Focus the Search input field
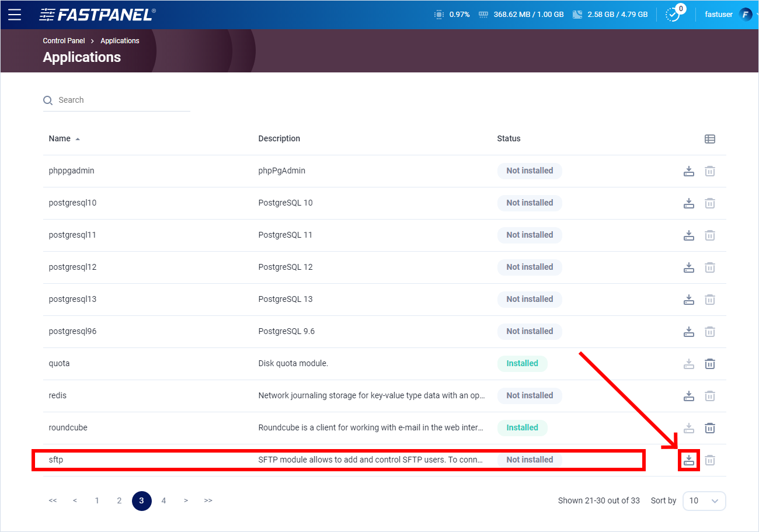Screen dimensions: 759x532 (x=117, y=100)
